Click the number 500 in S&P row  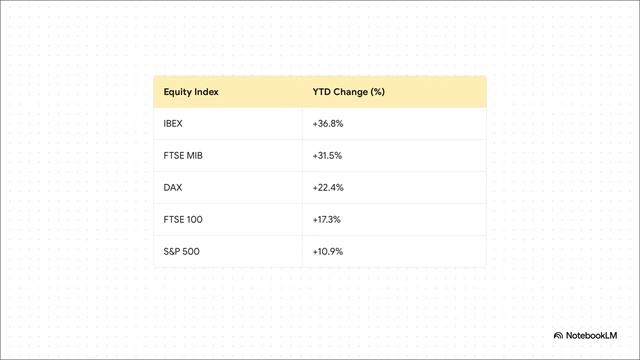[x=190, y=251]
